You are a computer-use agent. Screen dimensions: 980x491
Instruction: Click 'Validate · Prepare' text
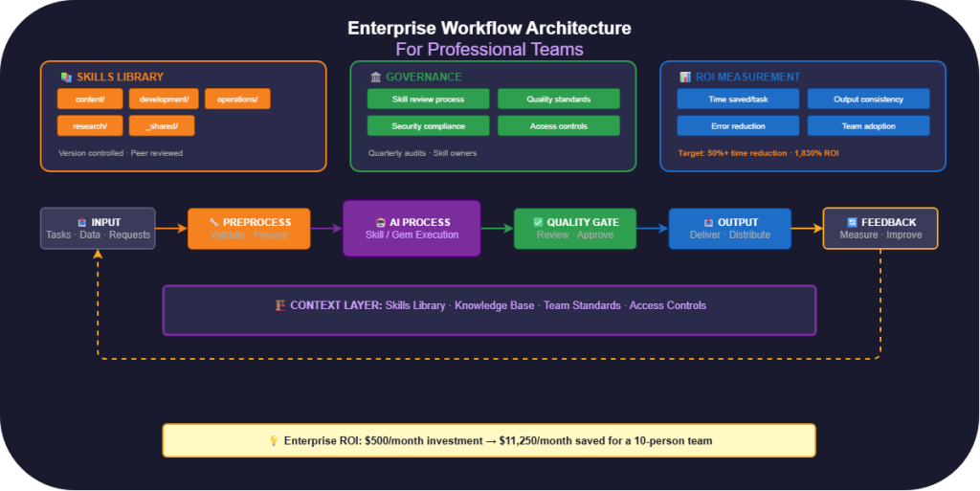(x=249, y=234)
